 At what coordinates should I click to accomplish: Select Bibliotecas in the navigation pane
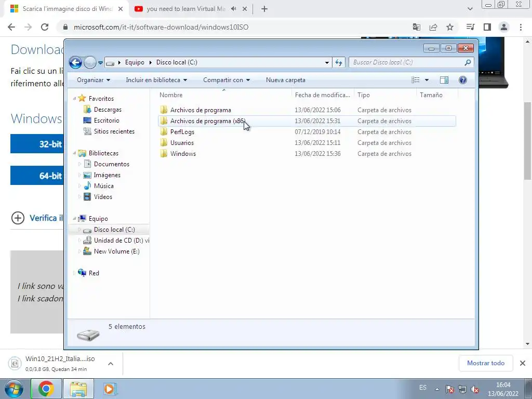pos(103,153)
